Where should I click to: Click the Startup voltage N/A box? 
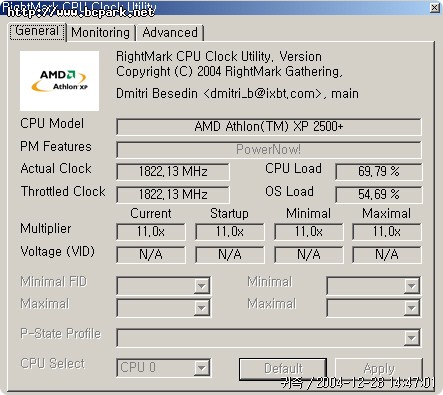230,255
